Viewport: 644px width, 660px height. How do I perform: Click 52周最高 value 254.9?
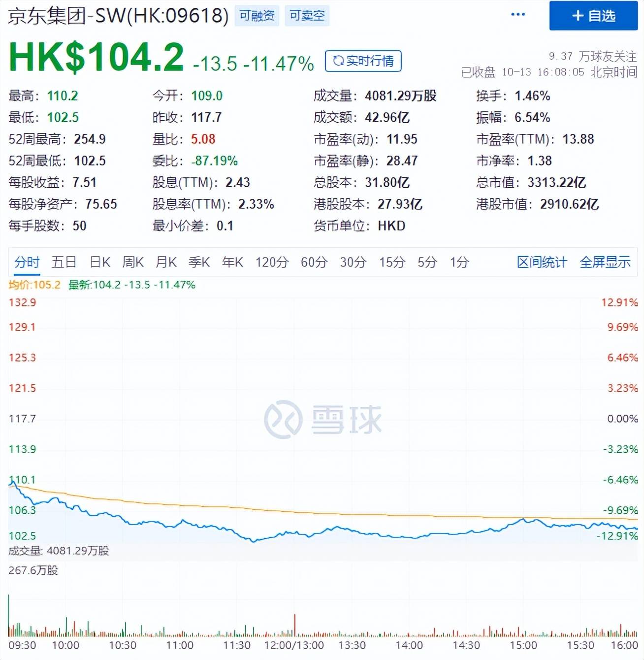[x=90, y=139]
